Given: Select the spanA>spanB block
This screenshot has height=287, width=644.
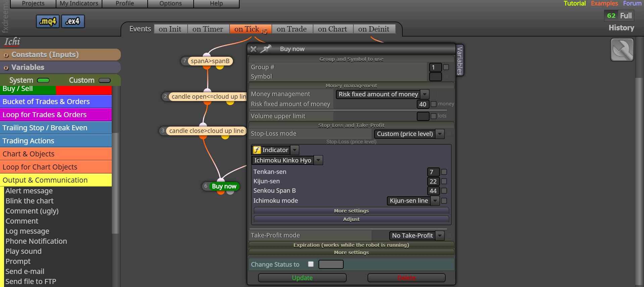Looking at the screenshot, I should [x=210, y=61].
